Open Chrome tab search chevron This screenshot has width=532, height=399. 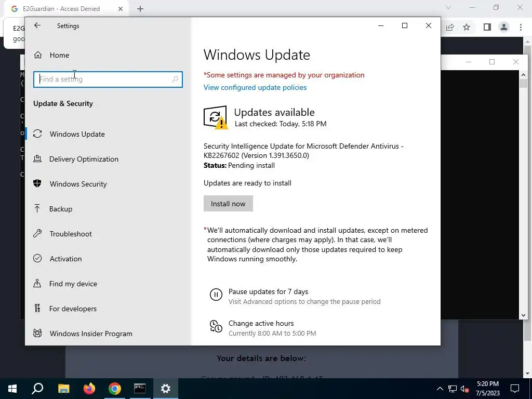point(448,7)
